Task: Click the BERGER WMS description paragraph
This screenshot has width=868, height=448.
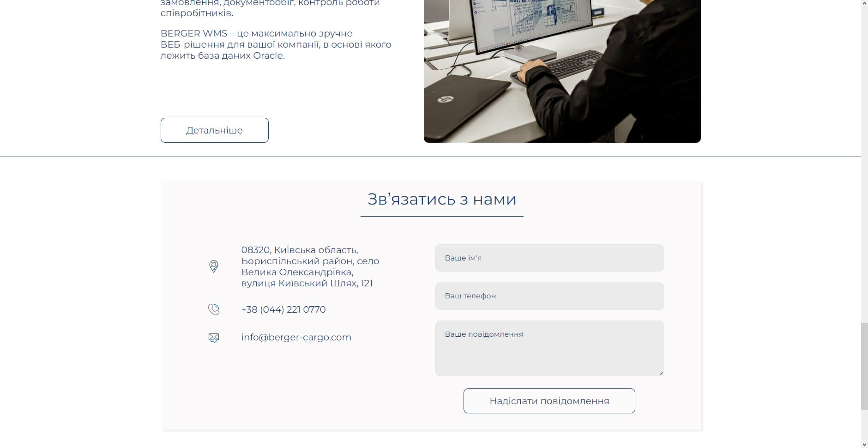Action: click(x=276, y=44)
